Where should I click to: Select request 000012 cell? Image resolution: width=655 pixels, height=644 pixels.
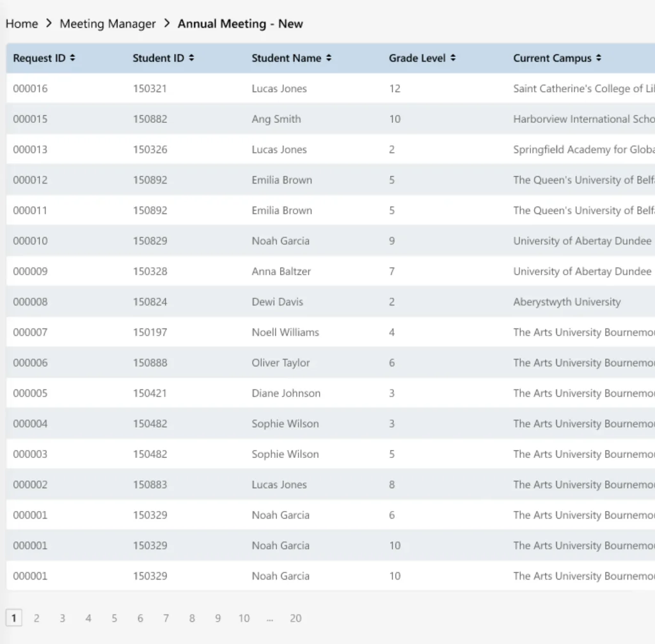30,180
